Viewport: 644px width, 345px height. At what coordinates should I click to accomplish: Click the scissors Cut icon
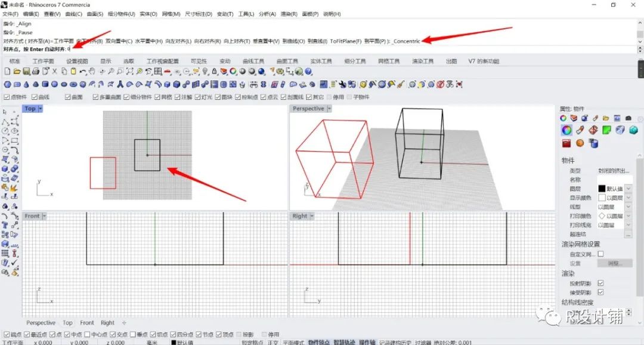54,70
